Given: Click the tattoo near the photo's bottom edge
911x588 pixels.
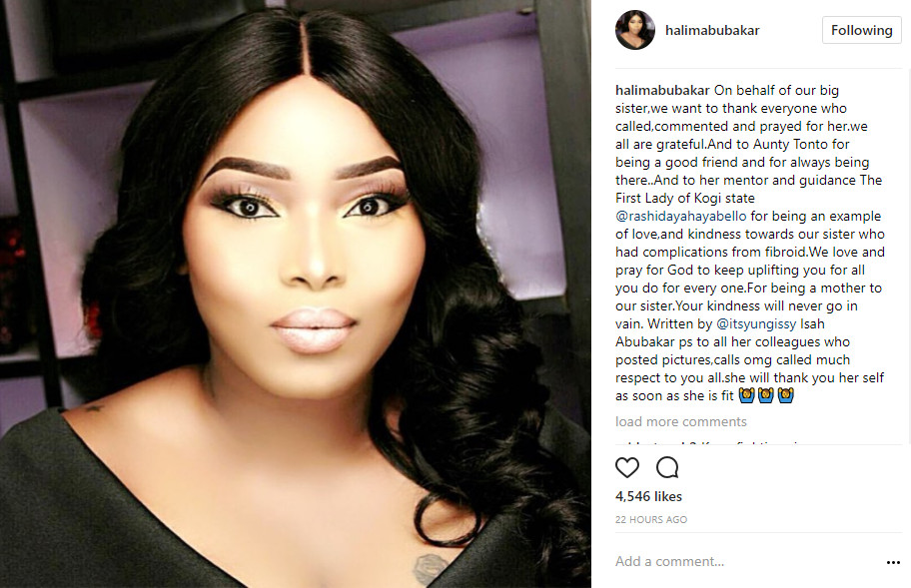Looking at the screenshot, I should pos(432,568).
